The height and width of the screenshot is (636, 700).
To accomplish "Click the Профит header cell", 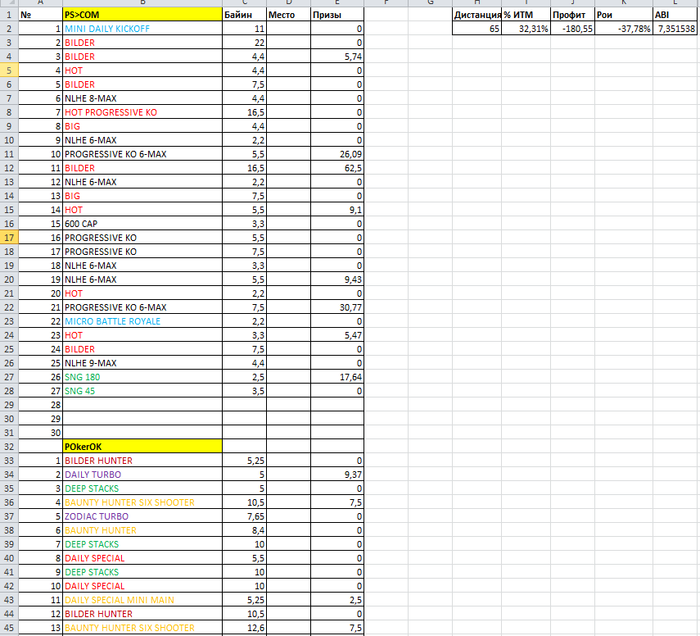I will pos(572,15).
